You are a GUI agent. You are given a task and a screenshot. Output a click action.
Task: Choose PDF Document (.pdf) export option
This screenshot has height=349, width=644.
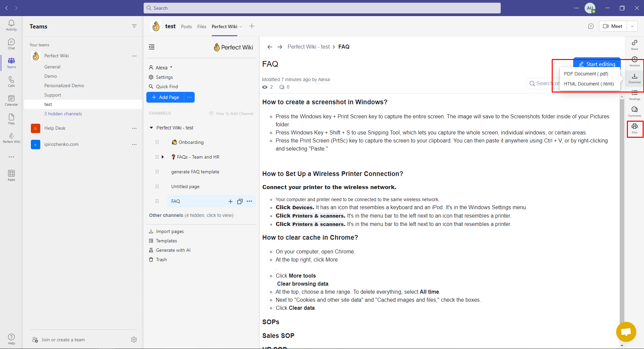click(585, 74)
